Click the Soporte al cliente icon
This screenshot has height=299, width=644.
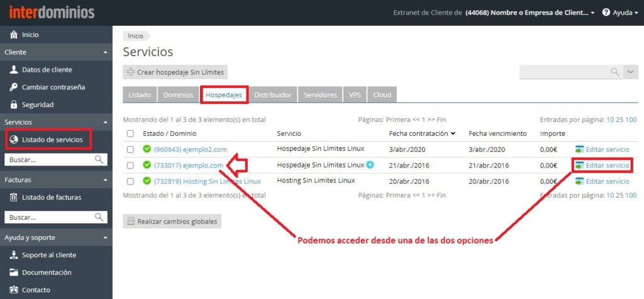click(x=14, y=255)
